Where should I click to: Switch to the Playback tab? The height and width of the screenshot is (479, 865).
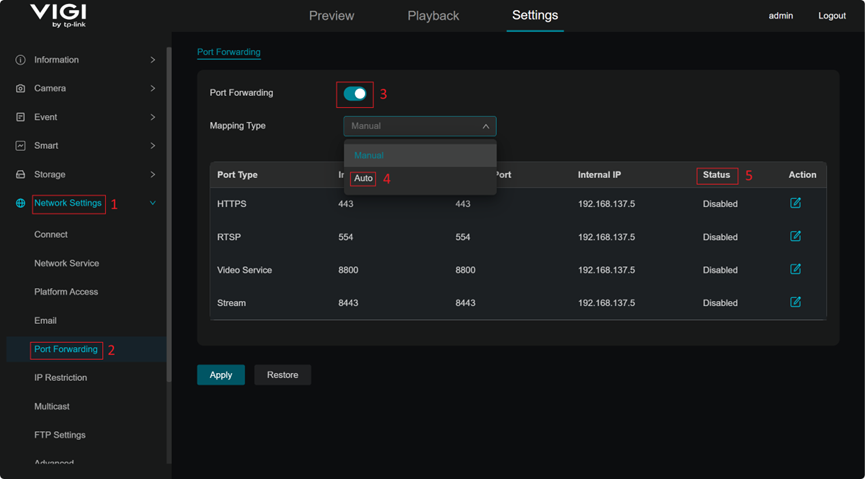coord(433,16)
